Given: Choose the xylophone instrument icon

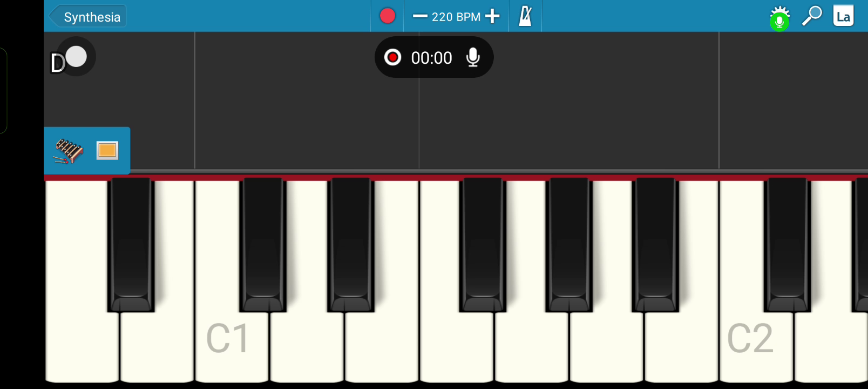Looking at the screenshot, I should coord(68,151).
